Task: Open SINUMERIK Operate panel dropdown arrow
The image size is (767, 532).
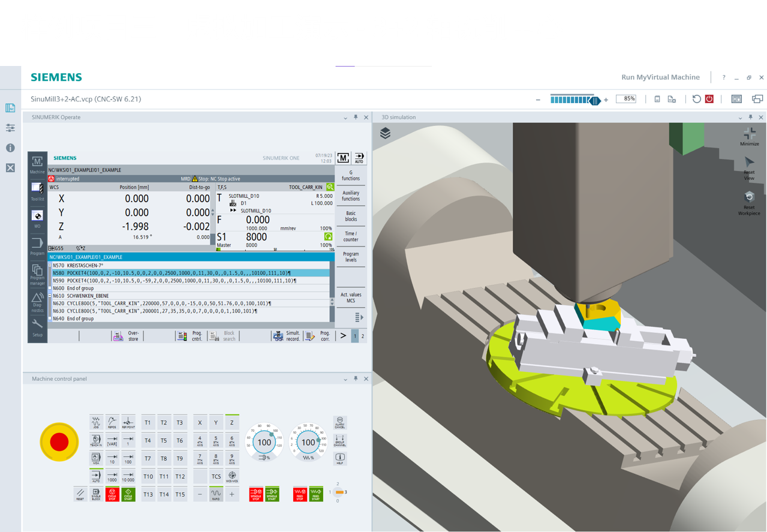Action: tap(345, 118)
